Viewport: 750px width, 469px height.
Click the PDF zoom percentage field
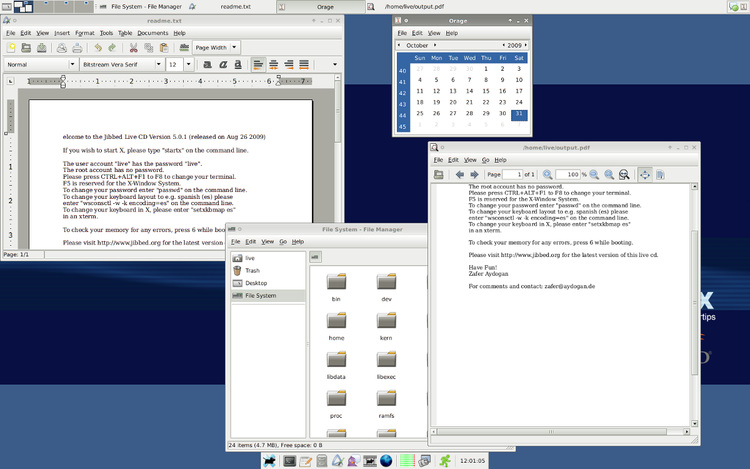(x=568, y=175)
